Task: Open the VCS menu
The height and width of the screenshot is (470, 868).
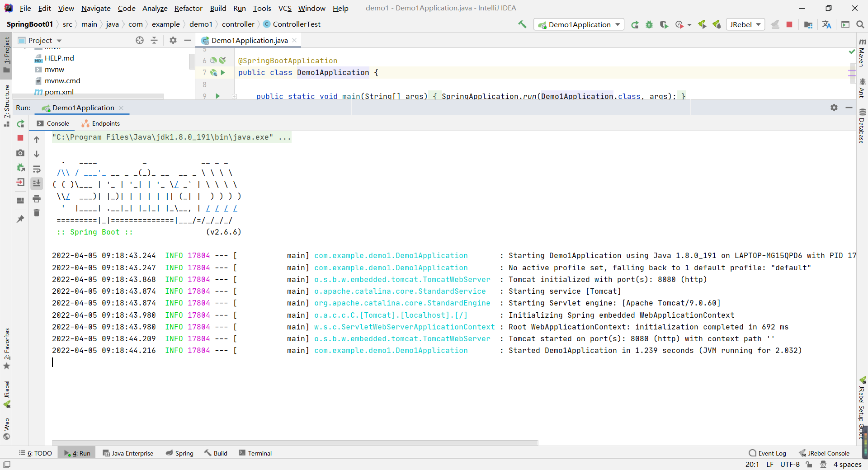Action: [x=285, y=8]
